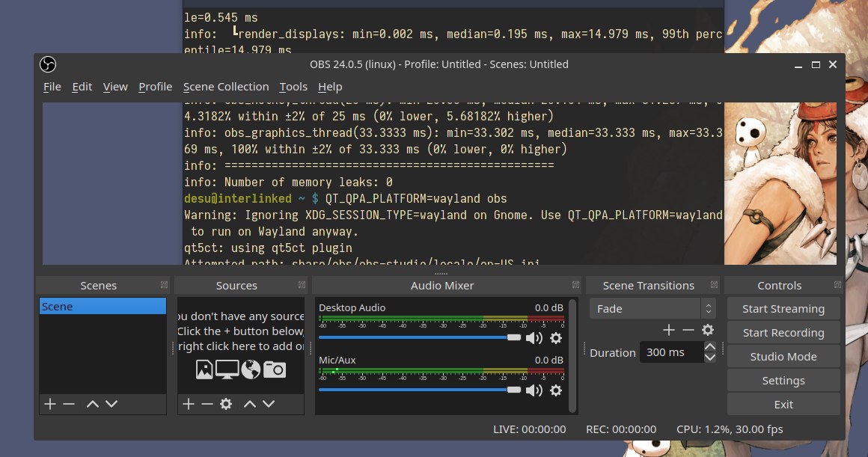Open the Tools menu
Image resolution: width=868 pixels, height=457 pixels.
[293, 87]
